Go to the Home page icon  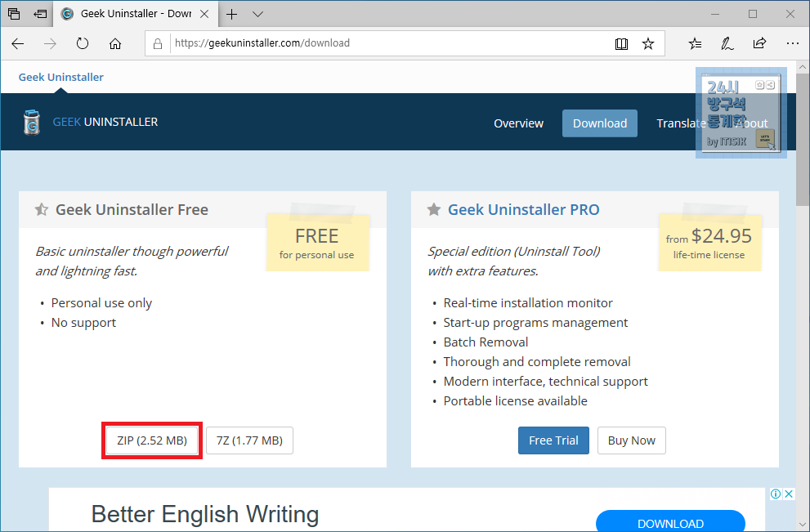click(x=115, y=43)
